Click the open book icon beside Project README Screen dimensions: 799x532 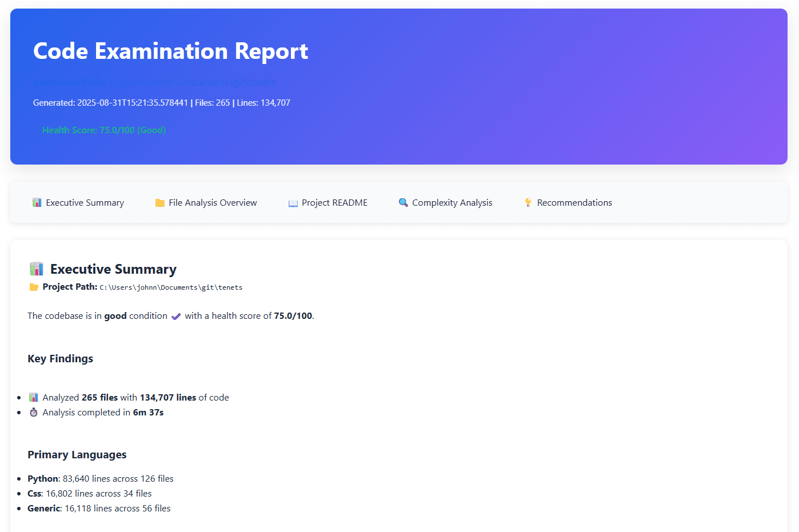pos(293,202)
